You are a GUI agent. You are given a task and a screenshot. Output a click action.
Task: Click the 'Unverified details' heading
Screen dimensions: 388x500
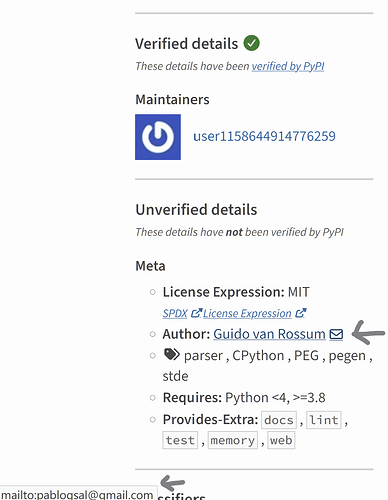point(196,210)
